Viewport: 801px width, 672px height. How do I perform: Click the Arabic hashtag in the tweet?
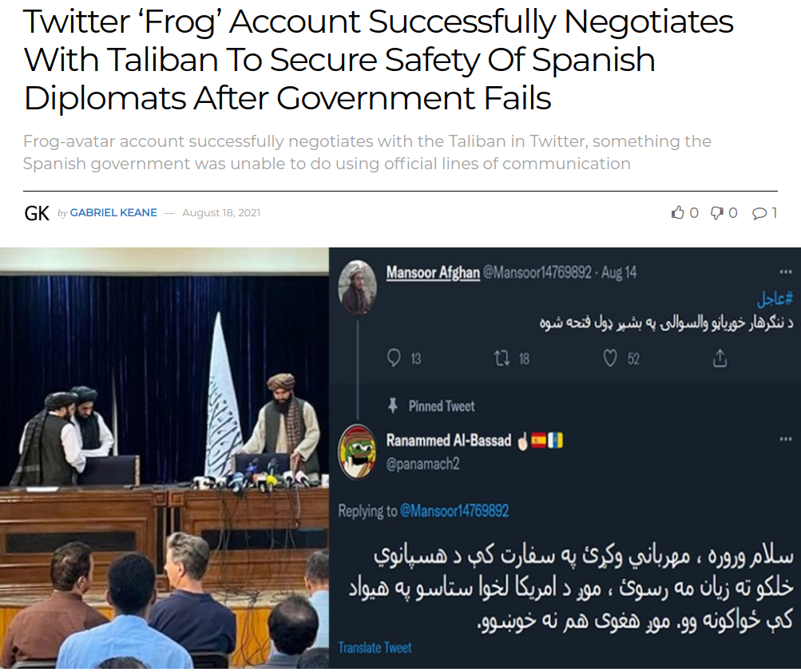[775, 298]
